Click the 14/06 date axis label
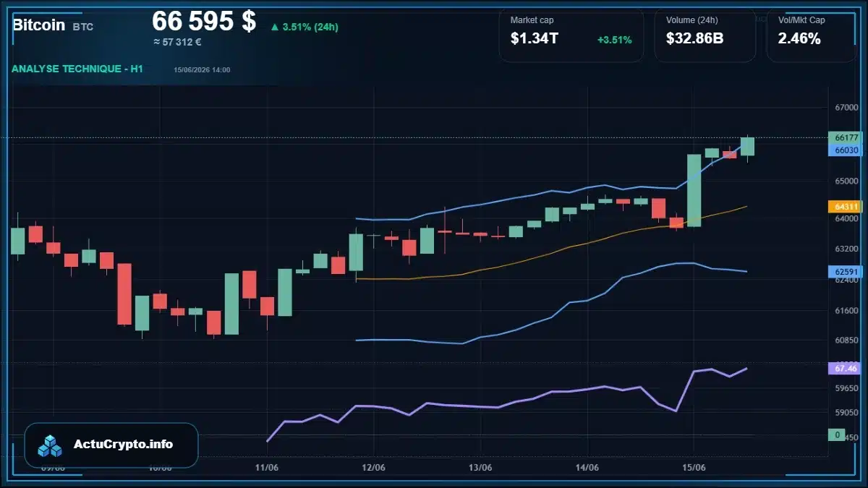 tap(587, 468)
